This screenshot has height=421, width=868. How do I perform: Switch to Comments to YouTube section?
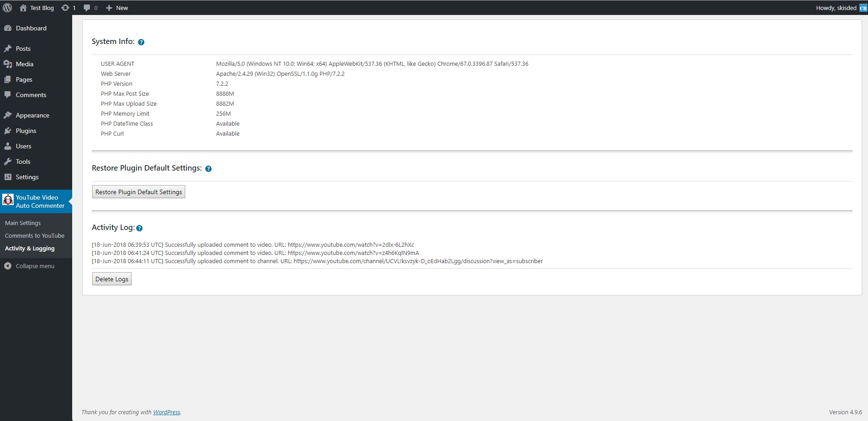pos(34,235)
